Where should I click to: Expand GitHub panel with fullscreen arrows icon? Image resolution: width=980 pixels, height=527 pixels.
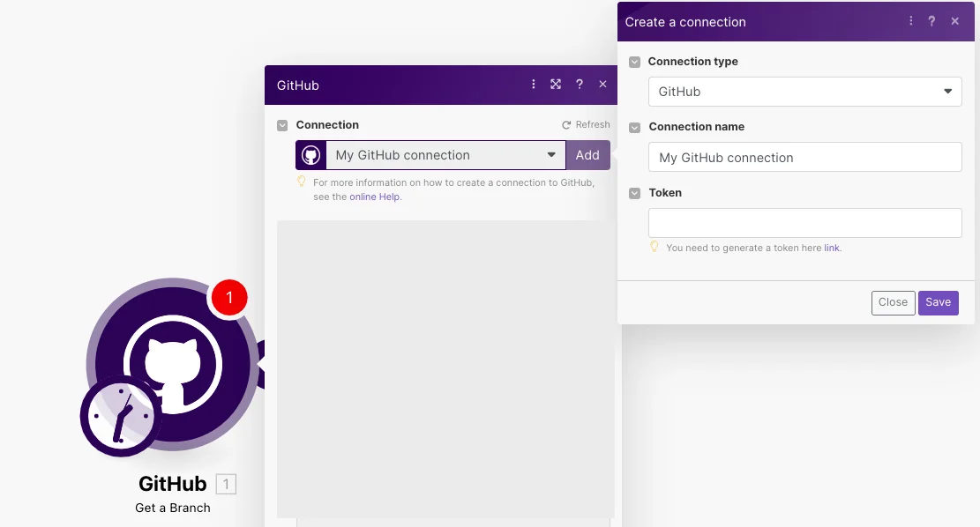[x=556, y=85]
